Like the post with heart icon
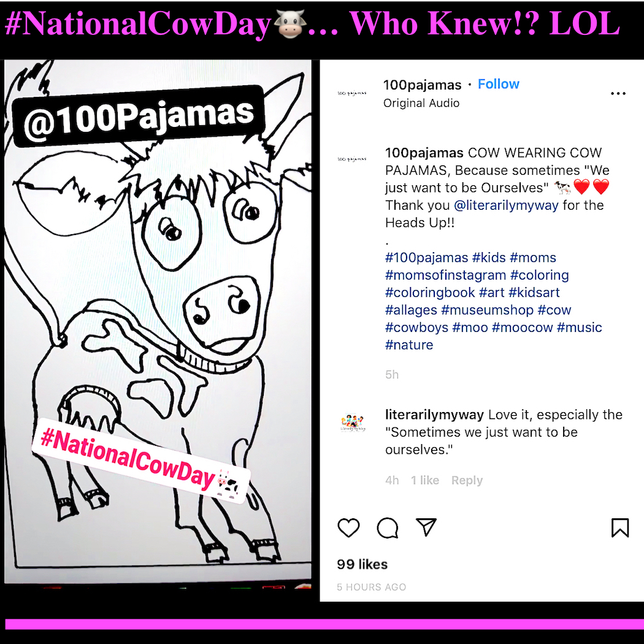The image size is (644, 644). coord(348,527)
